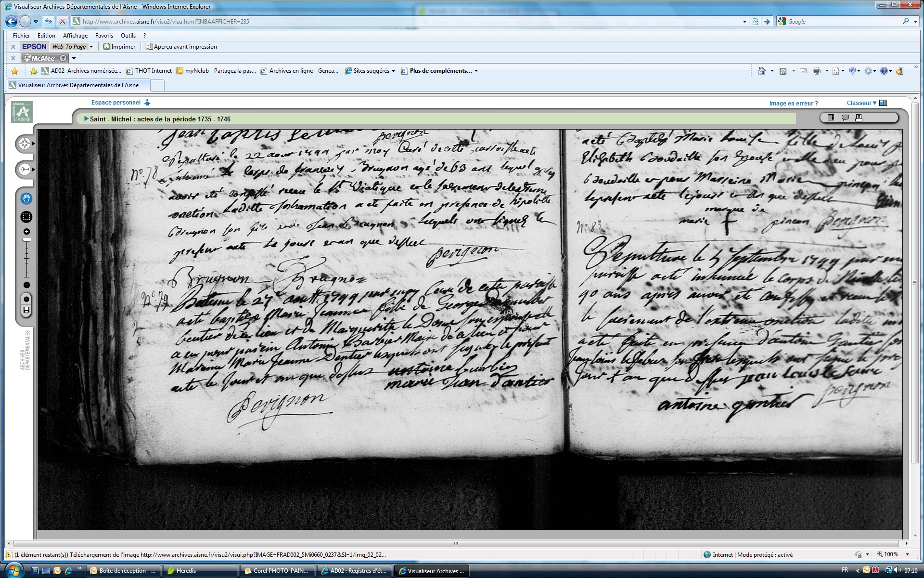Toggle the side panel layout icon
The image size is (924, 578).
[831, 118]
